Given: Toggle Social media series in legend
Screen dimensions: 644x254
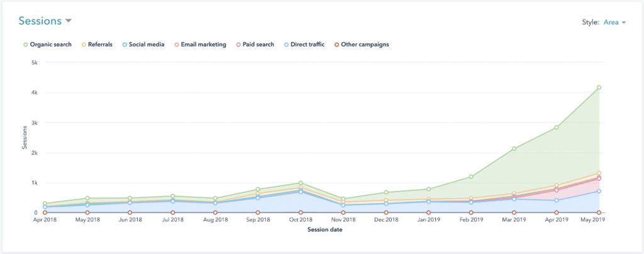Looking at the screenshot, I should click(x=146, y=45).
